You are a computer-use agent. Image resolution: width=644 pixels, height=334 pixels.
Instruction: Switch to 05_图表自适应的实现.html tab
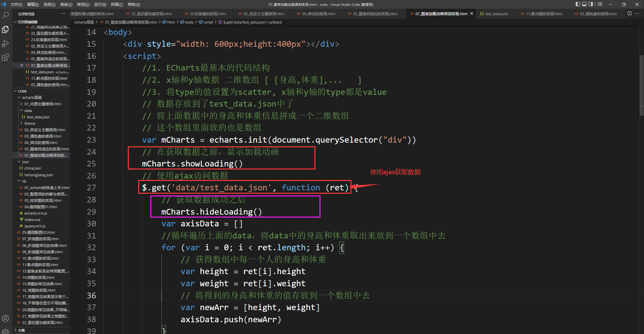(x=375, y=14)
